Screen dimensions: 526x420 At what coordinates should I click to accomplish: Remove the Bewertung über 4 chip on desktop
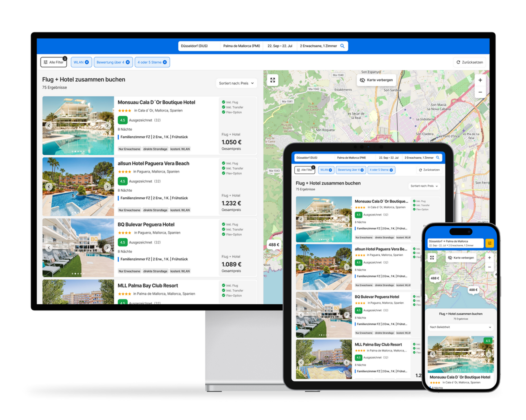tap(128, 62)
